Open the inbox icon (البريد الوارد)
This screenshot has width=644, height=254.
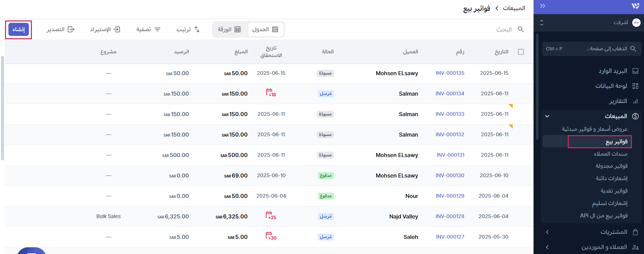635,71
